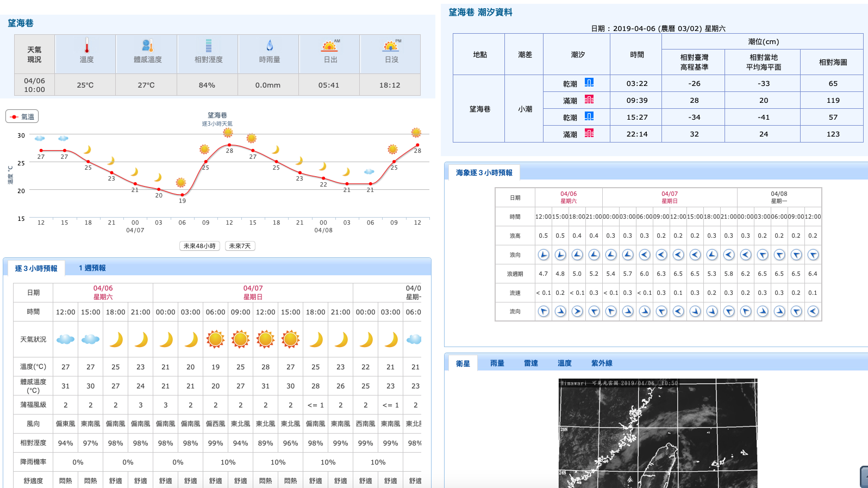868x488 pixels.
Task: Open the 雷達 tab
Action: click(x=530, y=363)
